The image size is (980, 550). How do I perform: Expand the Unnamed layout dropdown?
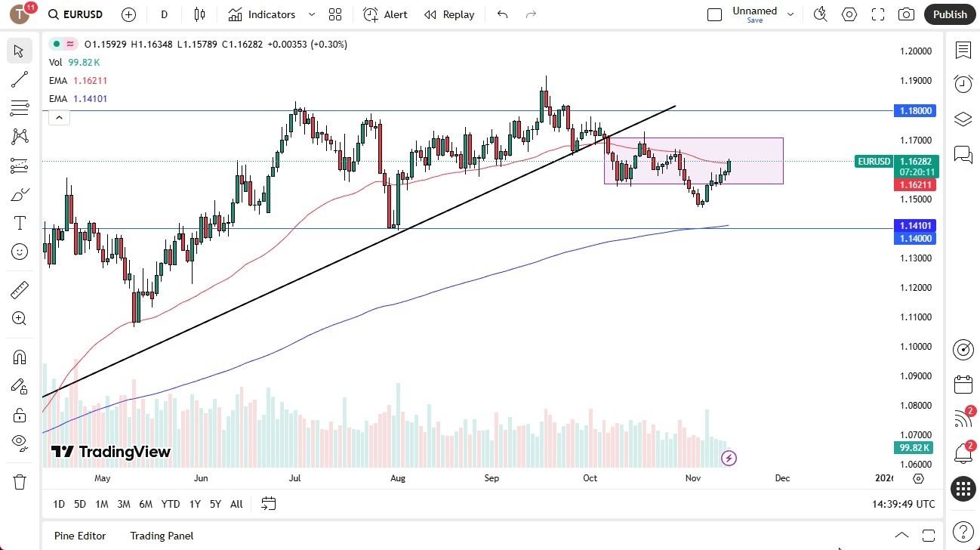click(x=790, y=13)
